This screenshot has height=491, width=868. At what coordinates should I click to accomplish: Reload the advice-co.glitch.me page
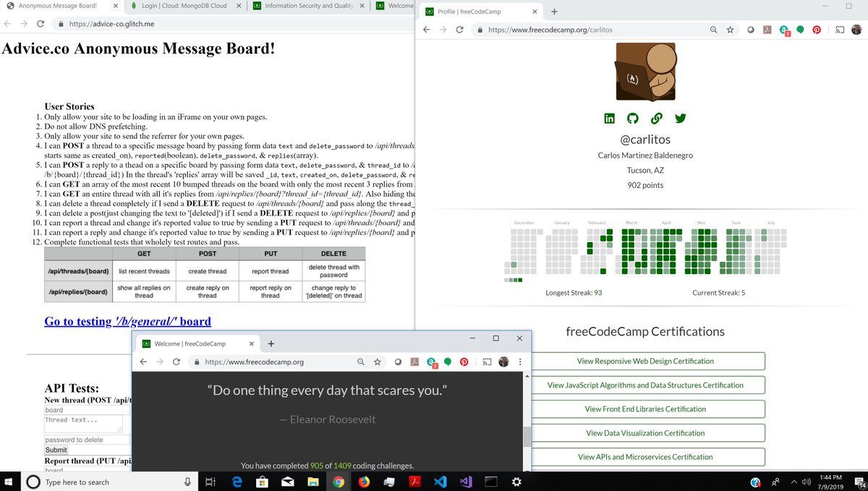[40, 24]
